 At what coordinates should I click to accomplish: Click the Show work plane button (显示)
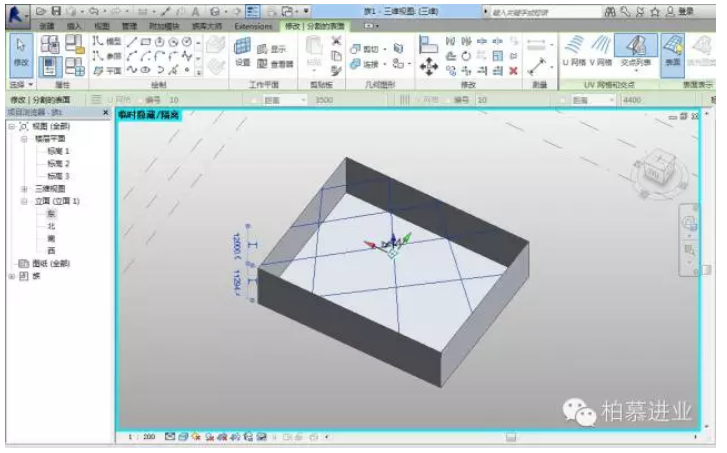click(272, 49)
